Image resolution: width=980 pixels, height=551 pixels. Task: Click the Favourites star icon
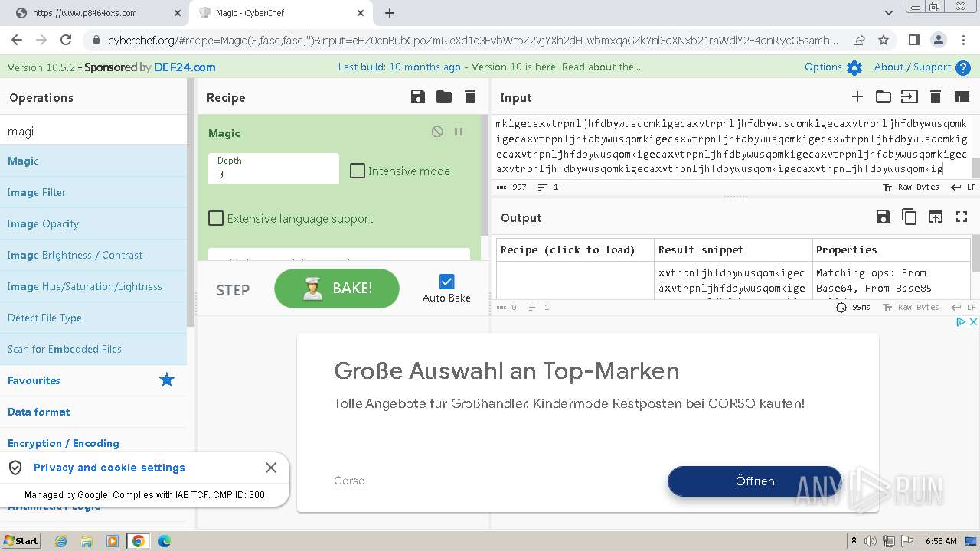coord(166,380)
